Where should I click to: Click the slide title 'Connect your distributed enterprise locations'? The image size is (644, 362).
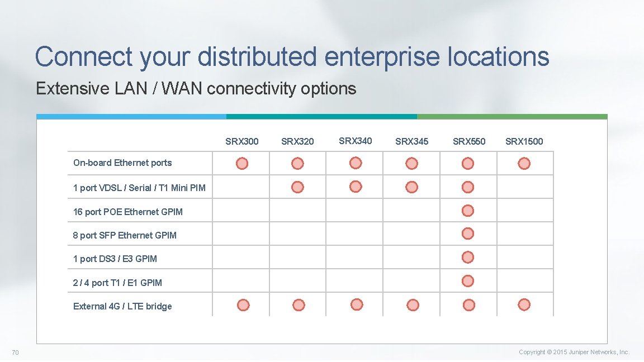[x=292, y=56]
